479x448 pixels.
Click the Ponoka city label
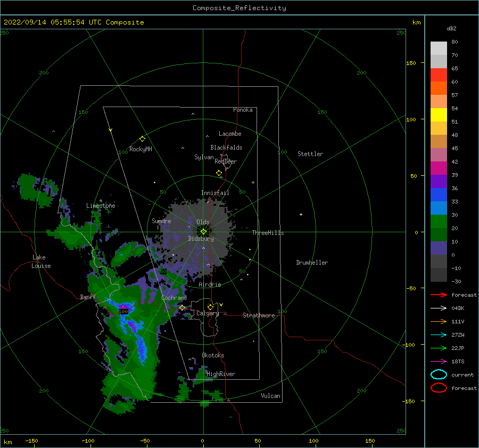(x=243, y=110)
